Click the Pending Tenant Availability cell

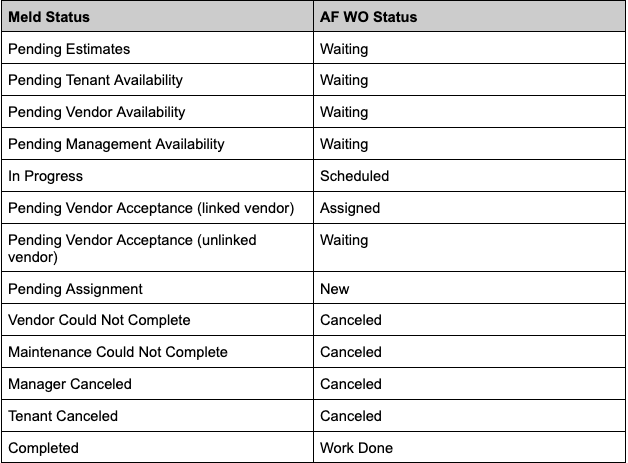(95, 80)
